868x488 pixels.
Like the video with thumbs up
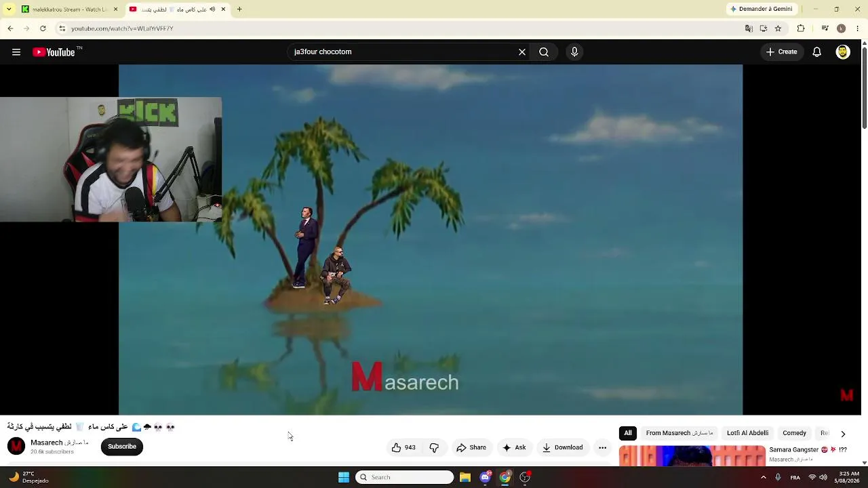pyautogui.click(x=403, y=447)
